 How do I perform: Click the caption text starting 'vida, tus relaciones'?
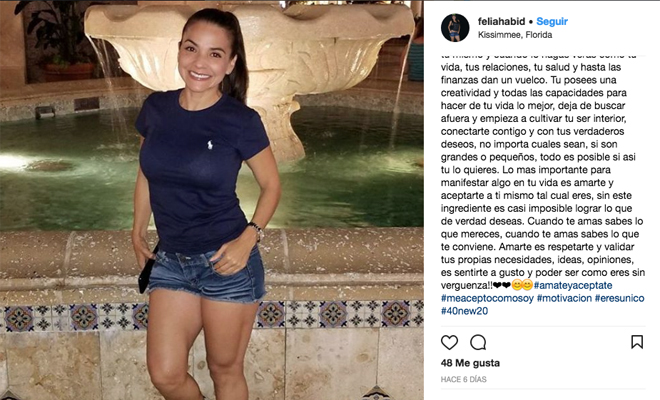tap(531, 67)
